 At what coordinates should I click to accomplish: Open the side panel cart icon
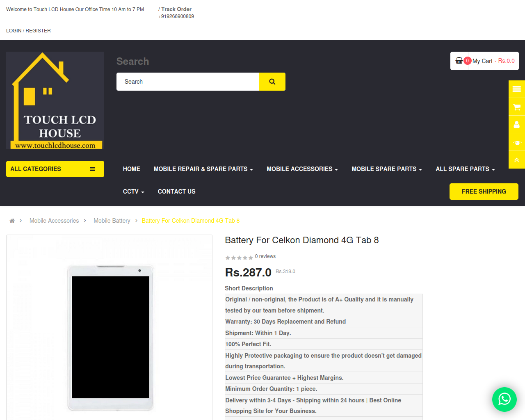pos(517,107)
